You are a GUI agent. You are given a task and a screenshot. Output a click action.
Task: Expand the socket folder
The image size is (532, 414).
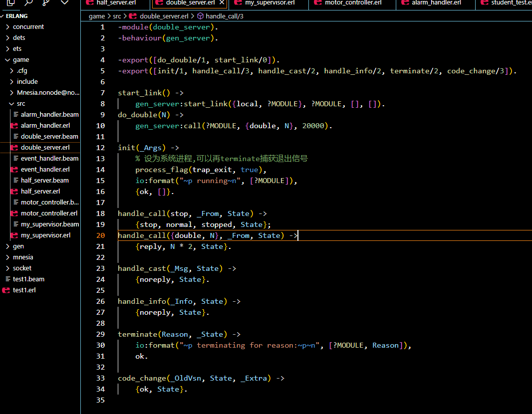(x=40, y=268)
